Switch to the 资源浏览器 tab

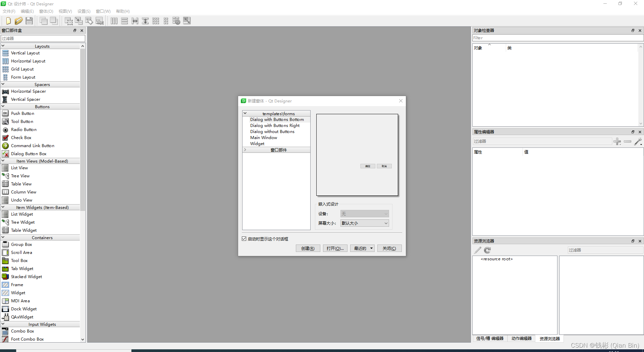tap(549, 339)
